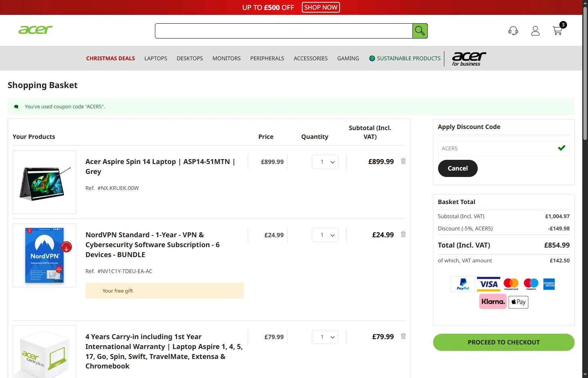Click the VISA payment icon
The width and height of the screenshot is (588, 378).
[x=488, y=284]
